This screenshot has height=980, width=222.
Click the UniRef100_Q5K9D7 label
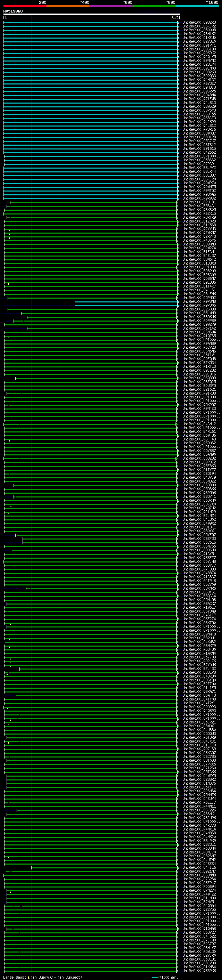(x=199, y=405)
